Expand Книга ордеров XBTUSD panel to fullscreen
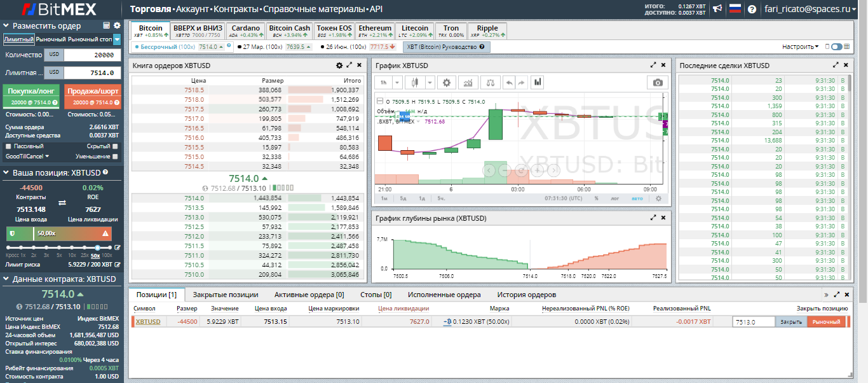 pyautogui.click(x=349, y=66)
